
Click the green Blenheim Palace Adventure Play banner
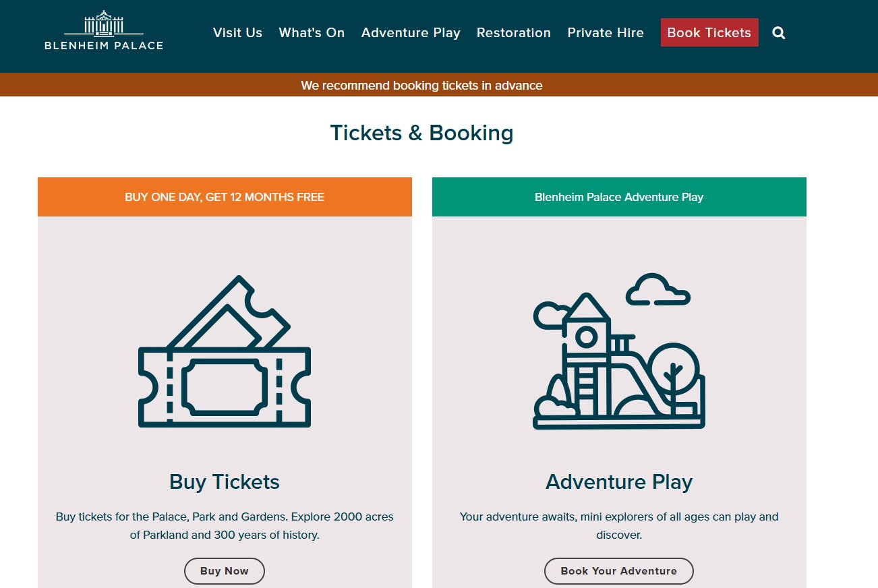[x=619, y=197]
